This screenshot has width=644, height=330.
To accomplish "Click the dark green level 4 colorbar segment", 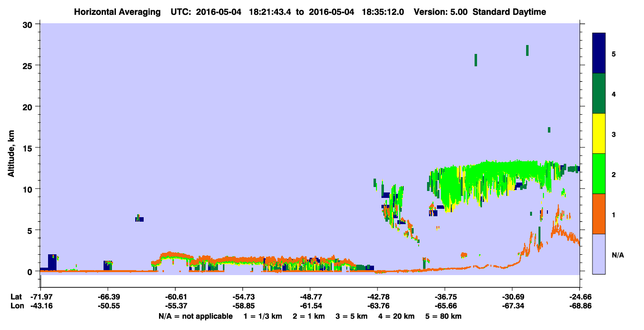I will point(599,94).
